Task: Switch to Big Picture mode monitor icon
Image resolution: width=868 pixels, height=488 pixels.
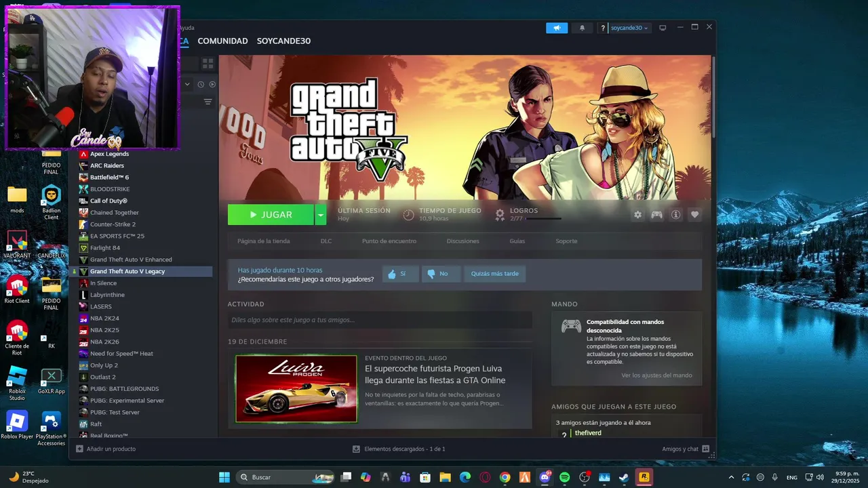Action: pos(663,28)
